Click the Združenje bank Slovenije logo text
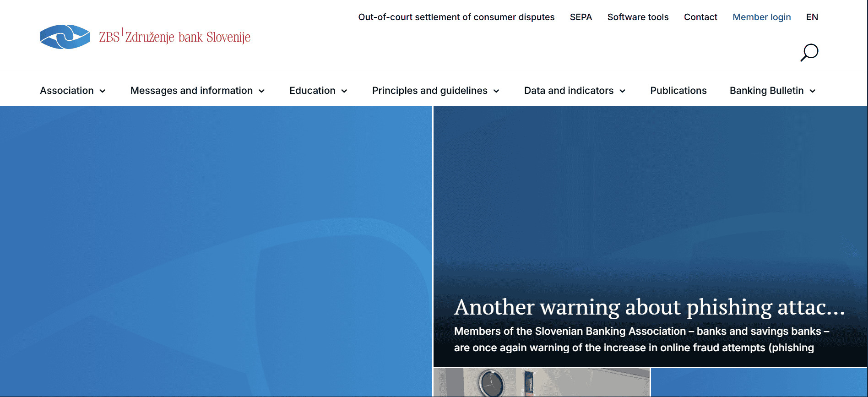Viewport: 868px width, 397px height. click(188, 37)
